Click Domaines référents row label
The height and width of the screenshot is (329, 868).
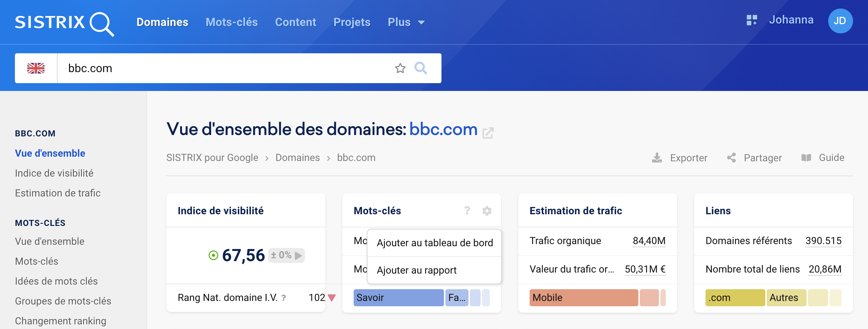[749, 241]
